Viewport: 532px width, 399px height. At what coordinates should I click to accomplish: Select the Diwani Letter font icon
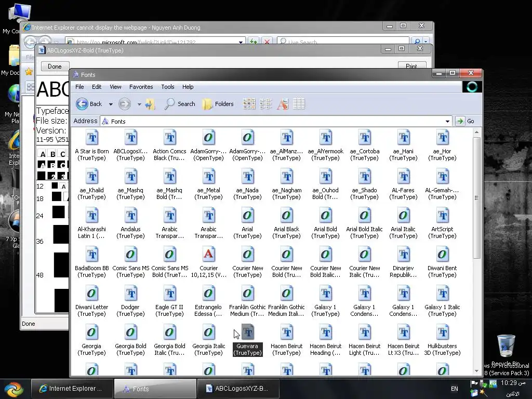[x=92, y=294]
